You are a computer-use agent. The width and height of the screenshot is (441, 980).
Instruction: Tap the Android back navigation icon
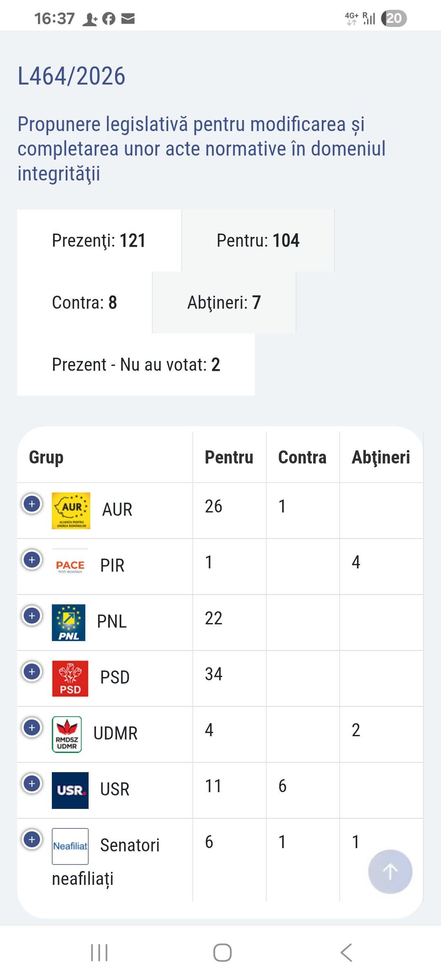point(346,953)
